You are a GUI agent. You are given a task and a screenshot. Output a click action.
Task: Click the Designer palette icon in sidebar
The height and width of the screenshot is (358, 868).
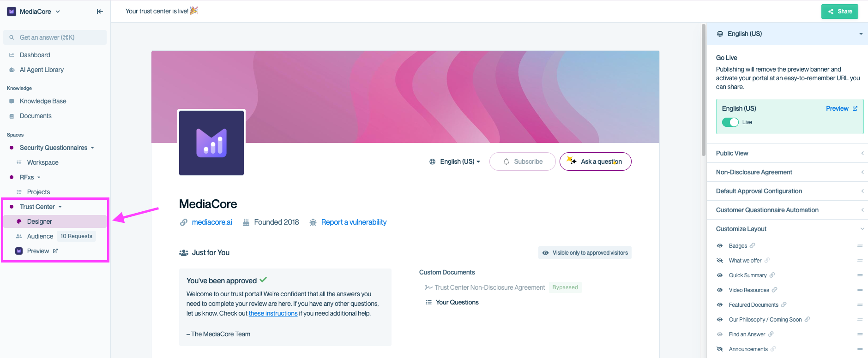coord(19,221)
